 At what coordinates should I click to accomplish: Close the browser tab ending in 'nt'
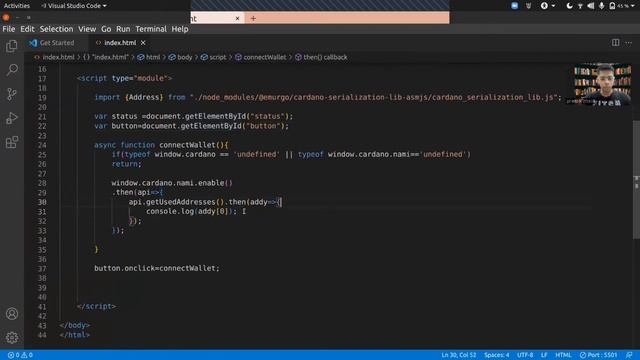(x=237, y=18)
